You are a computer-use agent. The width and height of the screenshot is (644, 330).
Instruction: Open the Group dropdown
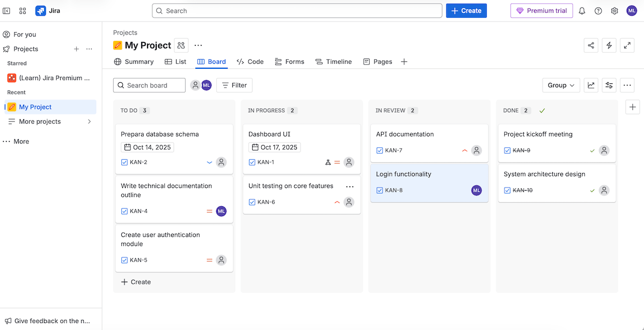click(561, 85)
